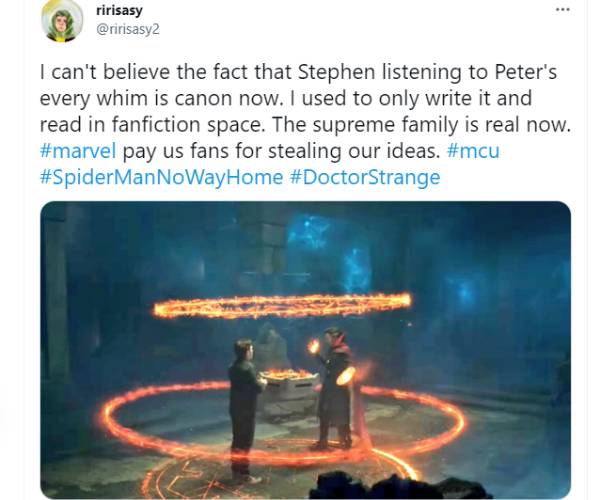Select the #SpiderManNoWayHome hashtag
This screenshot has width=600, height=500.
(x=161, y=178)
